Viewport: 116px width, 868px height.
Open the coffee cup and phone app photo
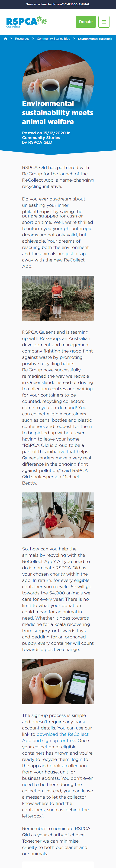pos(58,681)
